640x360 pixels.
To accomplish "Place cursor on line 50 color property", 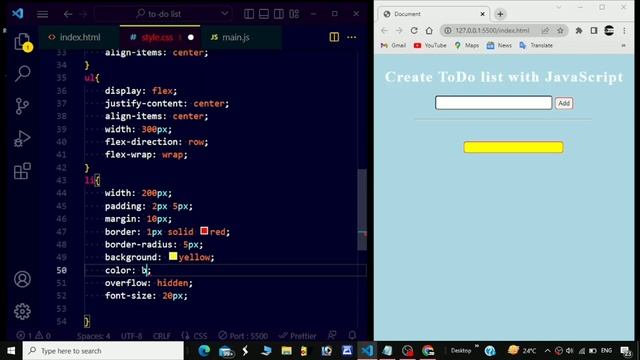I will [127, 270].
